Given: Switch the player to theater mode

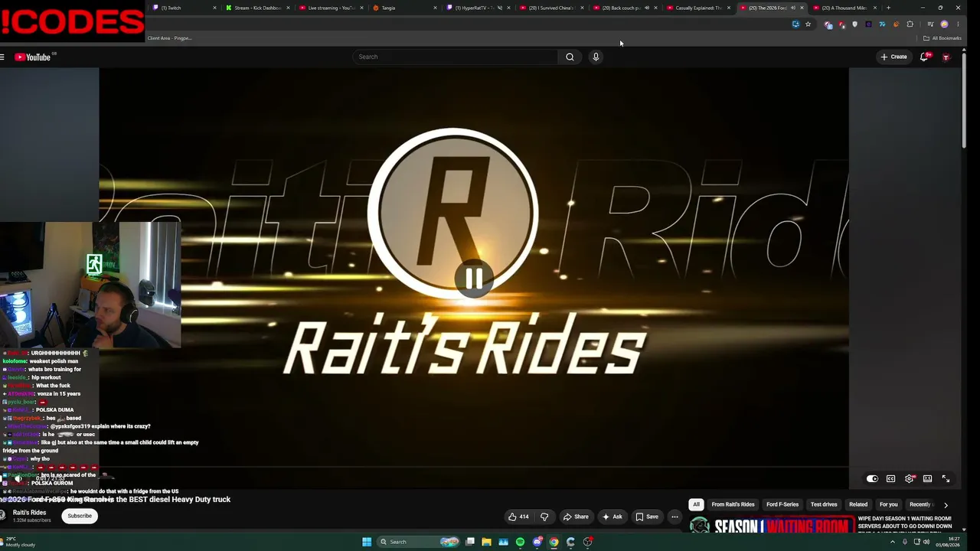Looking at the screenshot, I should (927, 479).
